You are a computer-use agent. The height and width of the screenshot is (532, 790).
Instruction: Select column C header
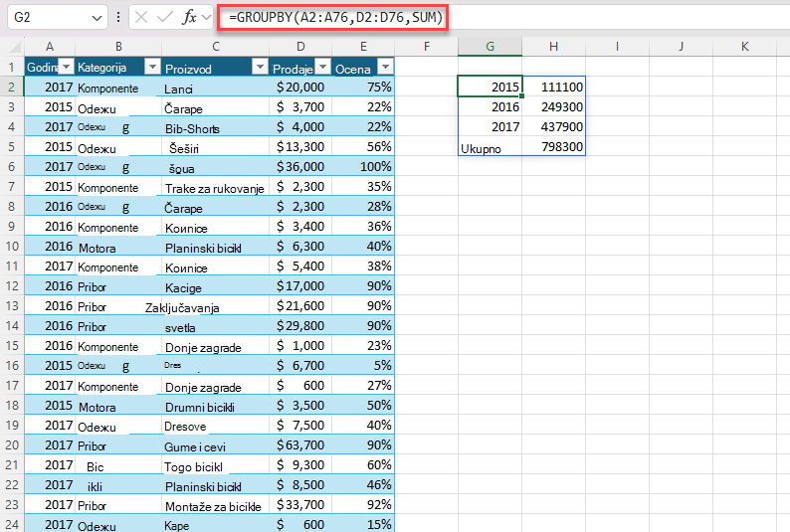[216, 47]
